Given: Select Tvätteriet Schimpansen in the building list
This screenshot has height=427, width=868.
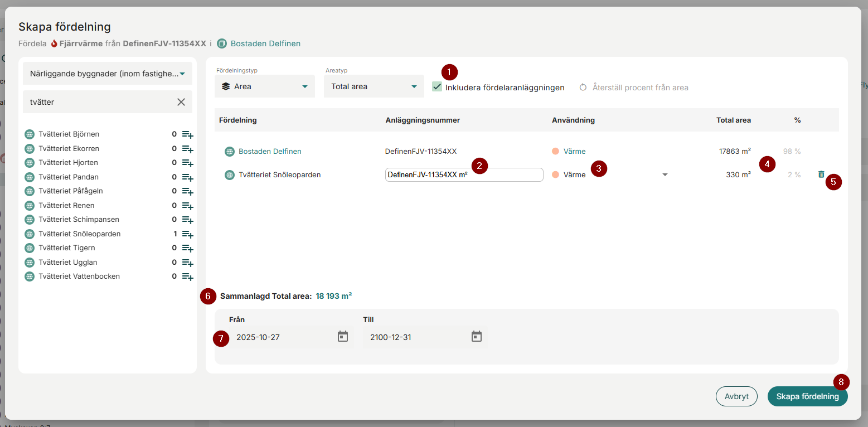Looking at the screenshot, I should pos(79,220).
